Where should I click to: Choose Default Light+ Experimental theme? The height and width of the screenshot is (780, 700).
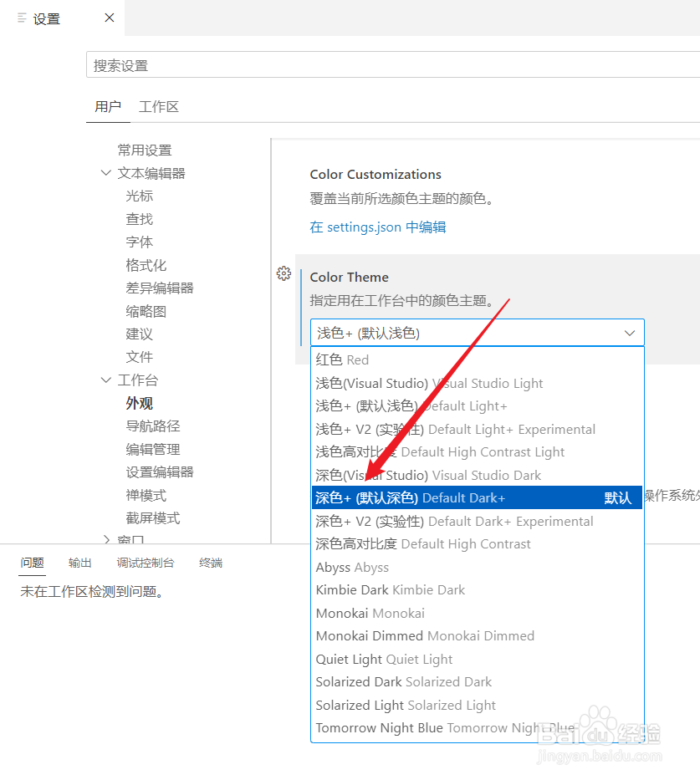pos(477,430)
